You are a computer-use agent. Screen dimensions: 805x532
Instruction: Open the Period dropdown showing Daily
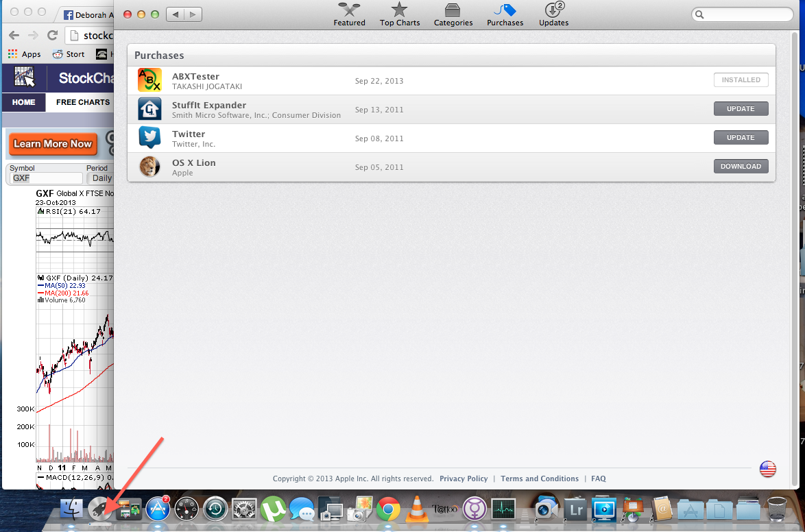coord(100,178)
